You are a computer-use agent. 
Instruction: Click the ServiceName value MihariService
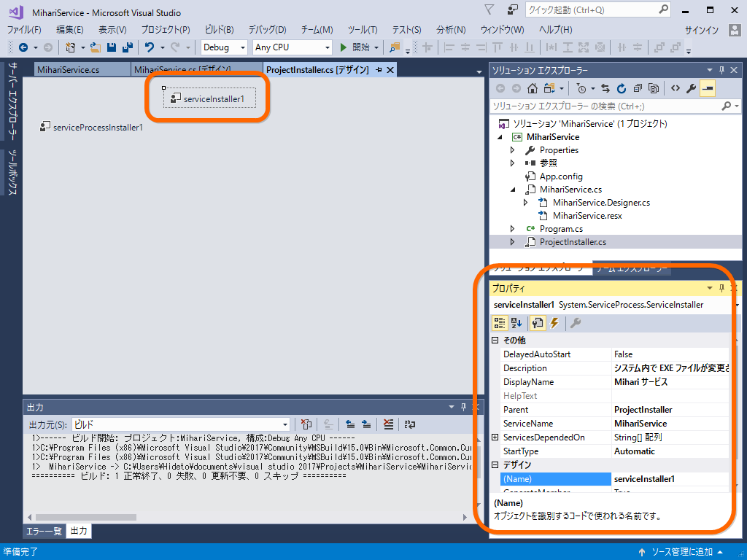click(x=640, y=424)
